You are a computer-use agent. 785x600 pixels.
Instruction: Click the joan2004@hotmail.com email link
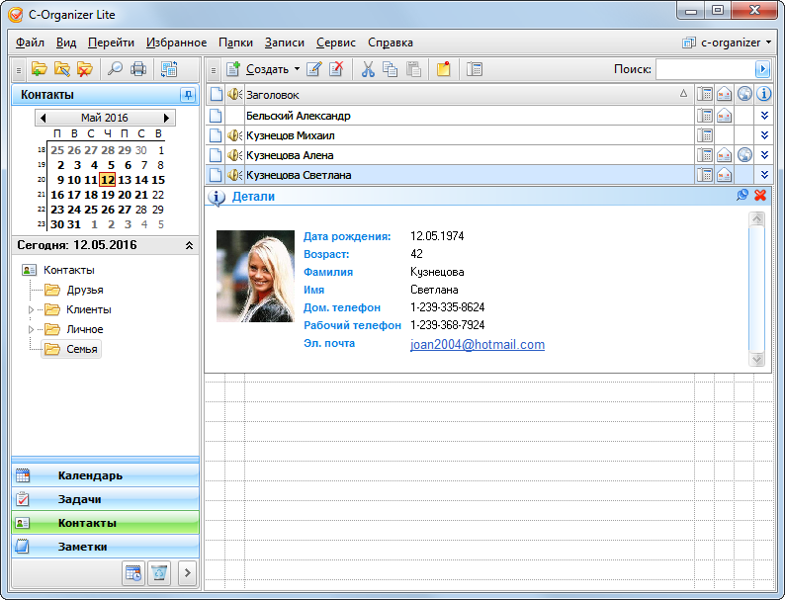(477, 344)
